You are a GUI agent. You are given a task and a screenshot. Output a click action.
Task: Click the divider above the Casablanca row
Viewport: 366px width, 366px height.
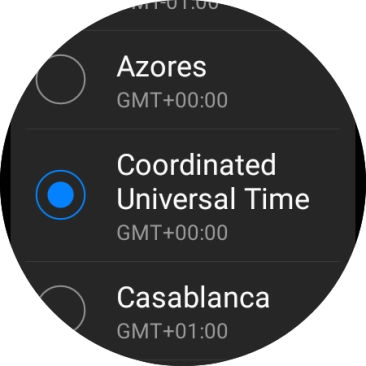183,262
